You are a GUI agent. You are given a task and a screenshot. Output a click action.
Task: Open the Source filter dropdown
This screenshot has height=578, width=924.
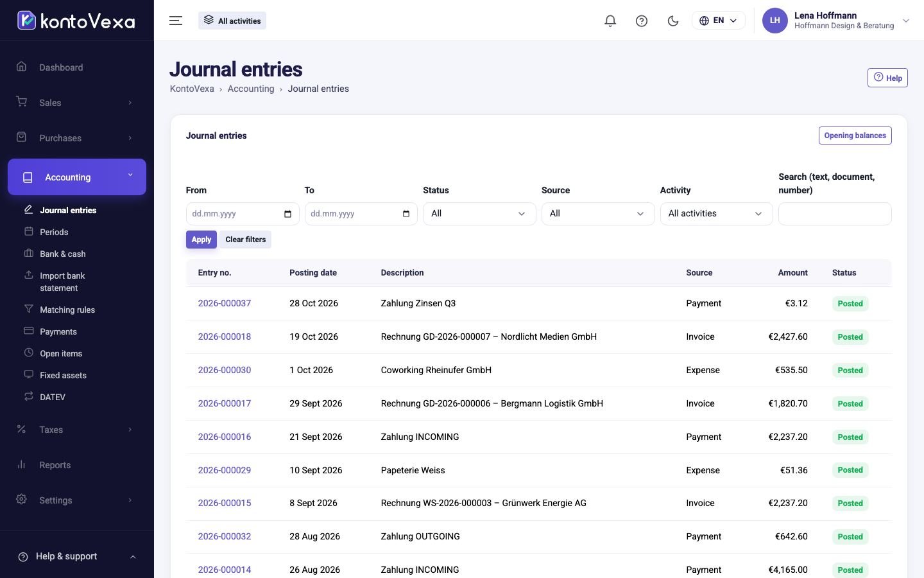598,214
